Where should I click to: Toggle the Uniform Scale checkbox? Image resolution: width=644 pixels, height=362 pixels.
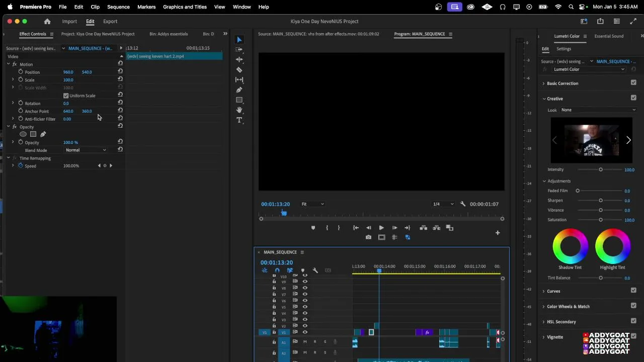66,96
